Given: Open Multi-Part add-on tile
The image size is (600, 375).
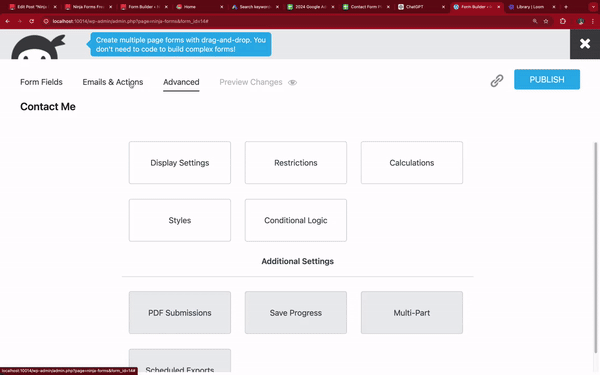Looking at the screenshot, I should [412, 313].
